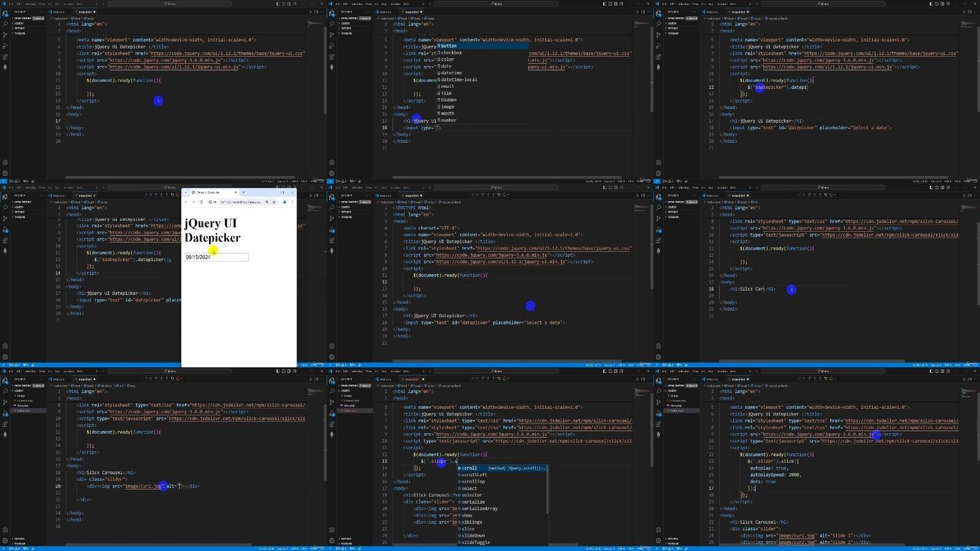Click Chrome's reload page icon
Viewport: 980px width, 551px height.
tap(202, 202)
